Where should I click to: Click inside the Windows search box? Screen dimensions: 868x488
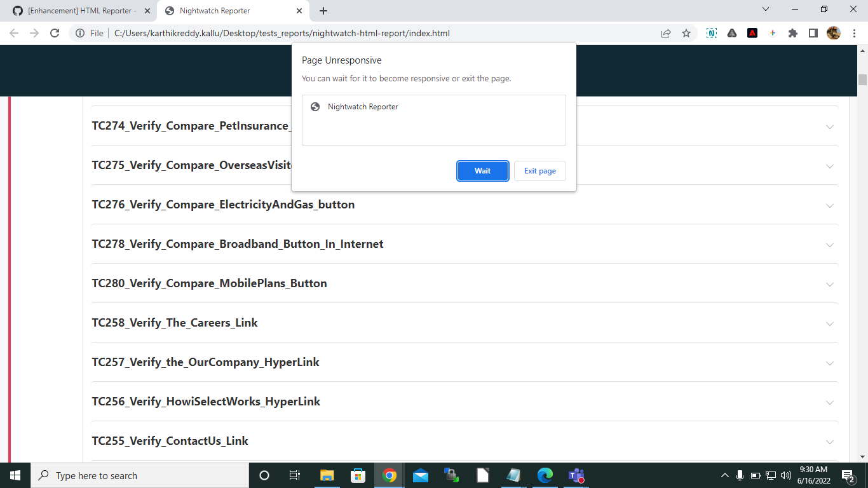(127, 475)
